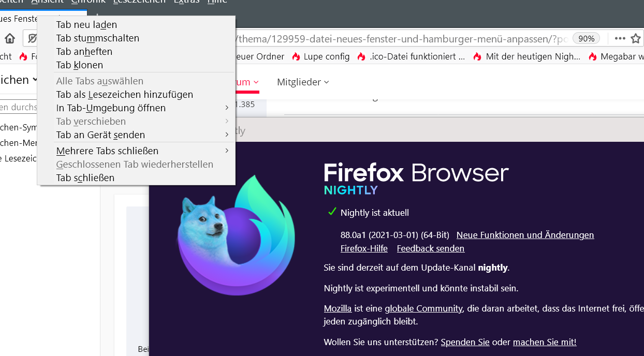Click version text '88.0a1 (2021-03-01) (64-Bit)'
The width and height of the screenshot is (644, 356).
point(395,235)
